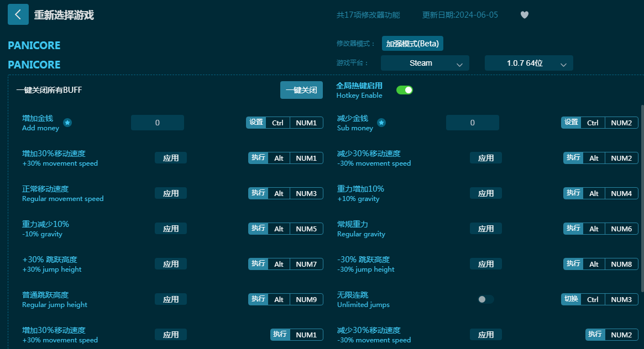This screenshot has width=644, height=349.
Task: Click NUM7 key for +30% jump height
Action: click(x=306, y=264)
